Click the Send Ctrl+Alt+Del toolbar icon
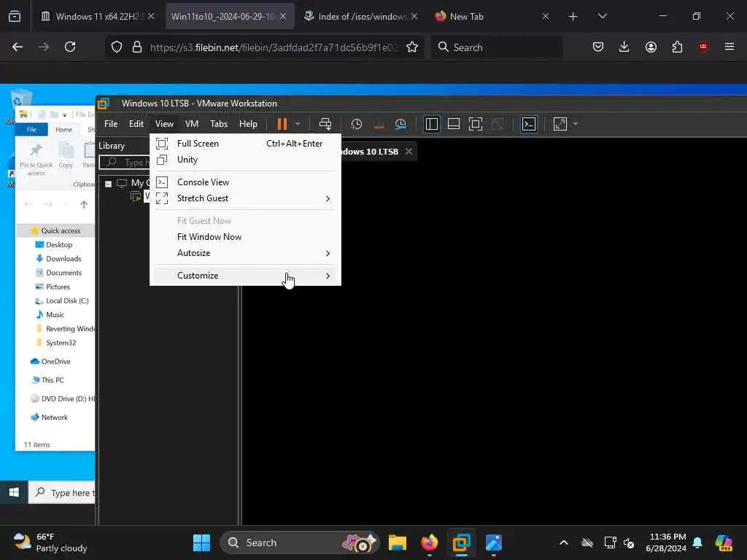The height and width of the screenshot is (560, 747). (325, 124)
